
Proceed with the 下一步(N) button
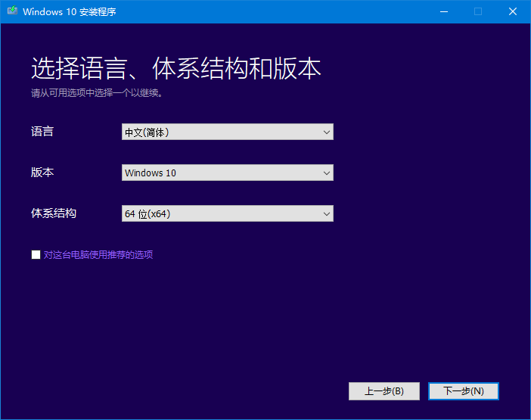(x=463, y=391)
